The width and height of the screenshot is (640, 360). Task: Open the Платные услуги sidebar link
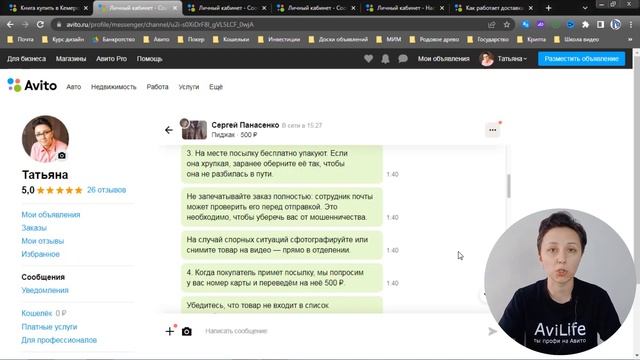(x=49, y=327)
